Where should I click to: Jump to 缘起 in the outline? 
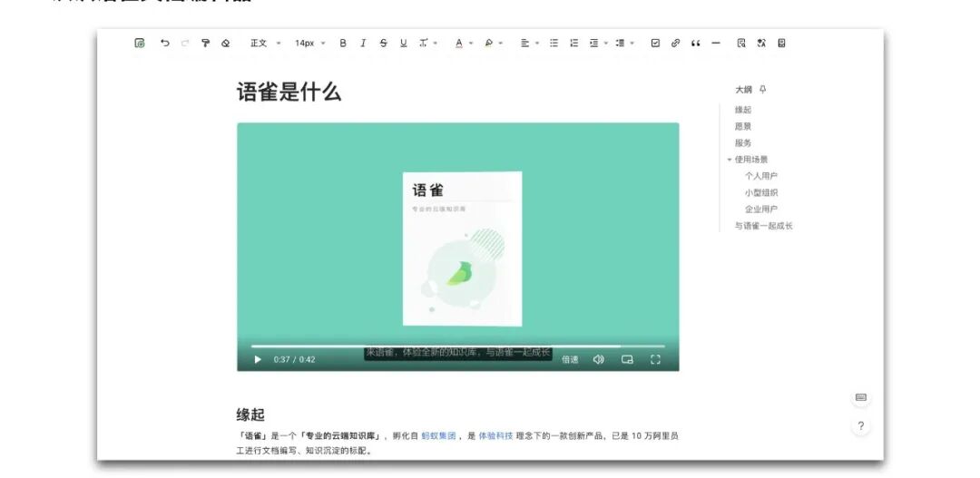click(743, 110)
